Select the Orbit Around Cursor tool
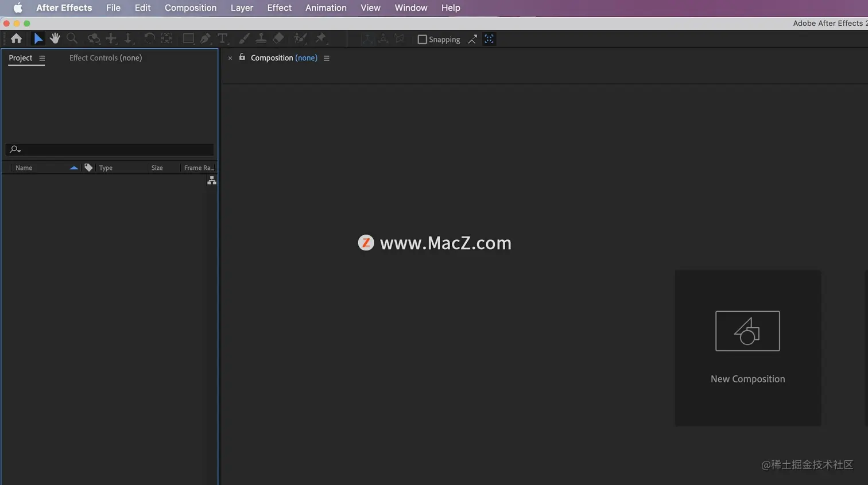The width and height of the screenshot is (868, 485). point(94,38)
